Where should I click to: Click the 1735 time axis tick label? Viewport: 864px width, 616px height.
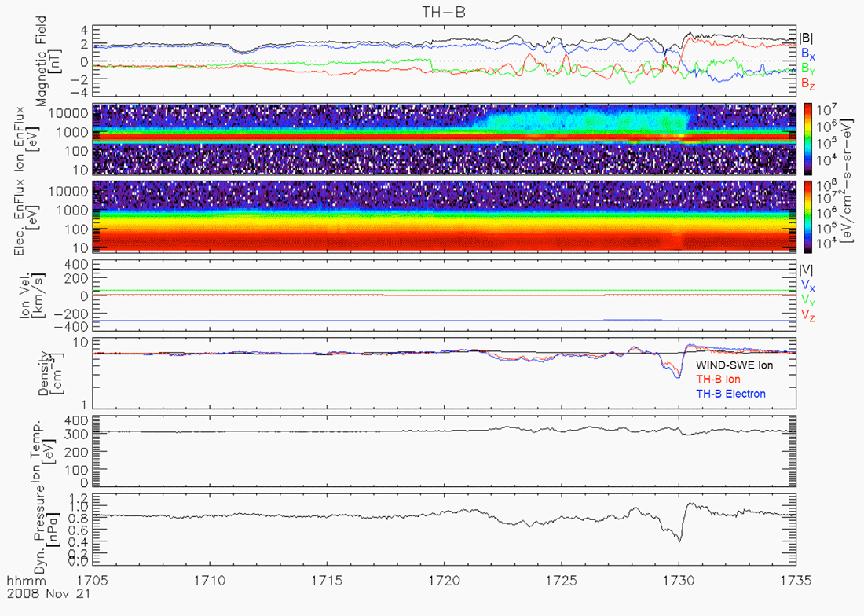click(x=795, y=579)
